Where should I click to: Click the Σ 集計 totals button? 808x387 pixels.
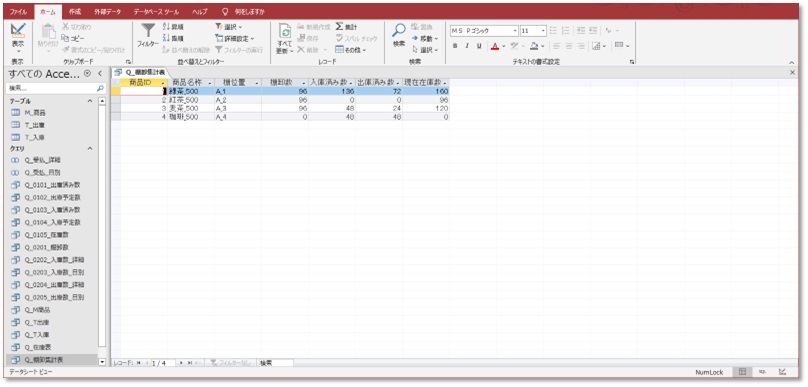click(x=346, y=27)
